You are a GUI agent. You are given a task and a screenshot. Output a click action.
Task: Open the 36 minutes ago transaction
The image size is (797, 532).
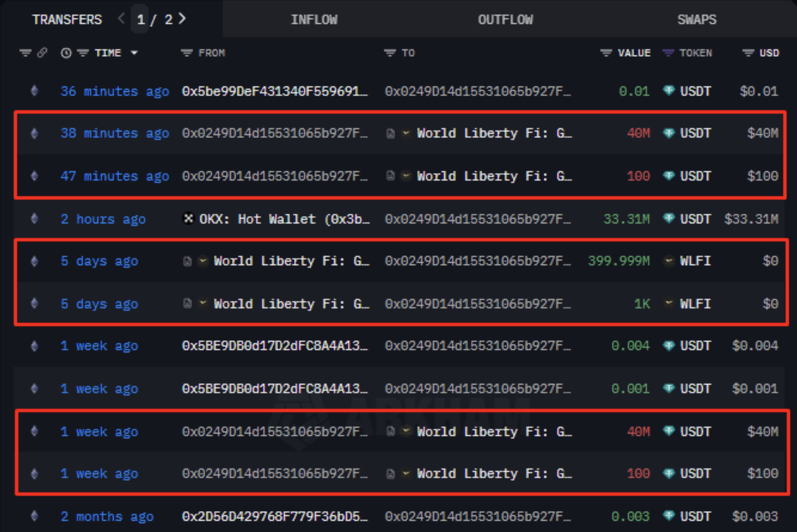point(115,91)
